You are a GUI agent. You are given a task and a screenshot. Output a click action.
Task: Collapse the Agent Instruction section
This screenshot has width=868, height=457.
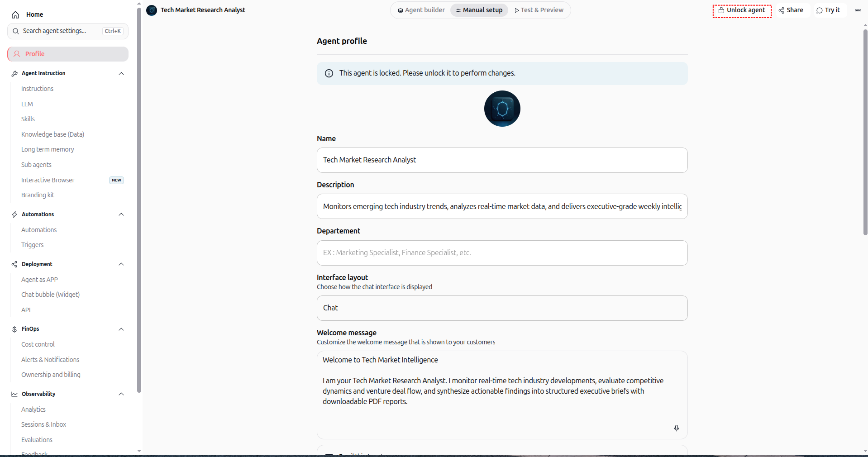point(121,73)
